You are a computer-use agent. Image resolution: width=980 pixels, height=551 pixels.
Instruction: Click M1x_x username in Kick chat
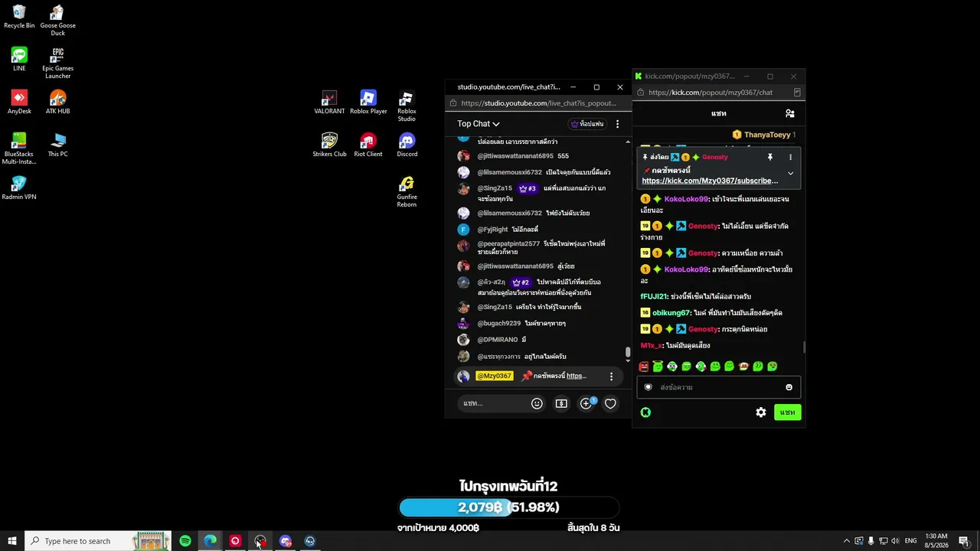(x=652, y=346)
